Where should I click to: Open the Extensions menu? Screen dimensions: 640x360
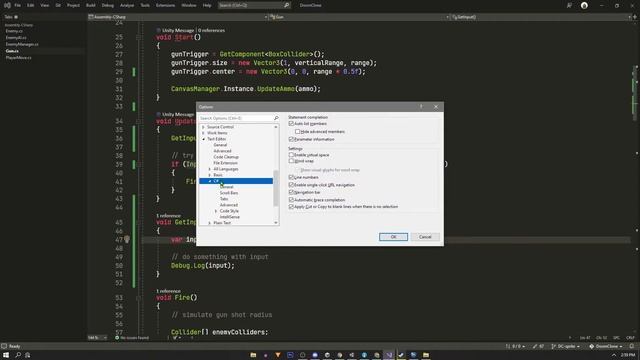pyautogui.click(x=165, y=5)
